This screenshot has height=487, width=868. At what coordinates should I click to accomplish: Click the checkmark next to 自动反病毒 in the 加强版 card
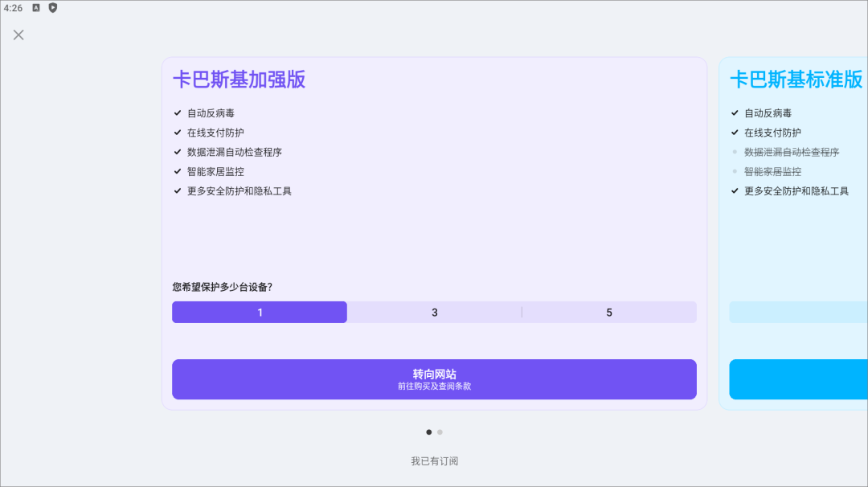point(178,113)
